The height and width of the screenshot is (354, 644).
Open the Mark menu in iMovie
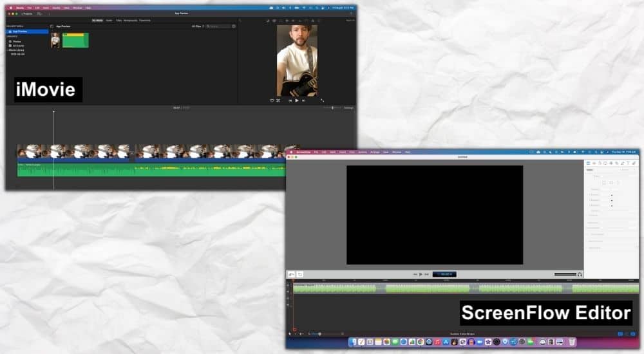pos(46,8)
